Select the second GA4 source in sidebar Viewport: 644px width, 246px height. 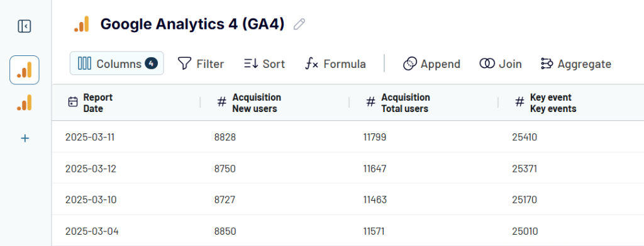[x=25, y=103]
